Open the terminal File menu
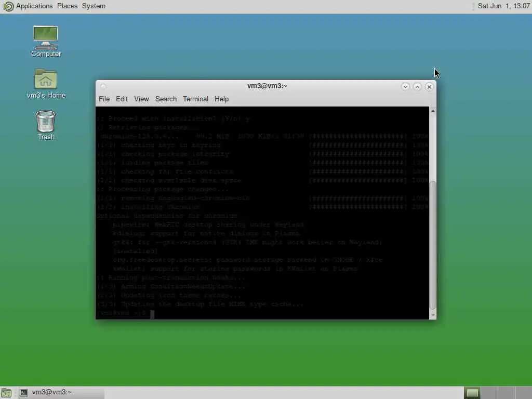Viewport: 532px width, 399px height. (x=104, y=99)
